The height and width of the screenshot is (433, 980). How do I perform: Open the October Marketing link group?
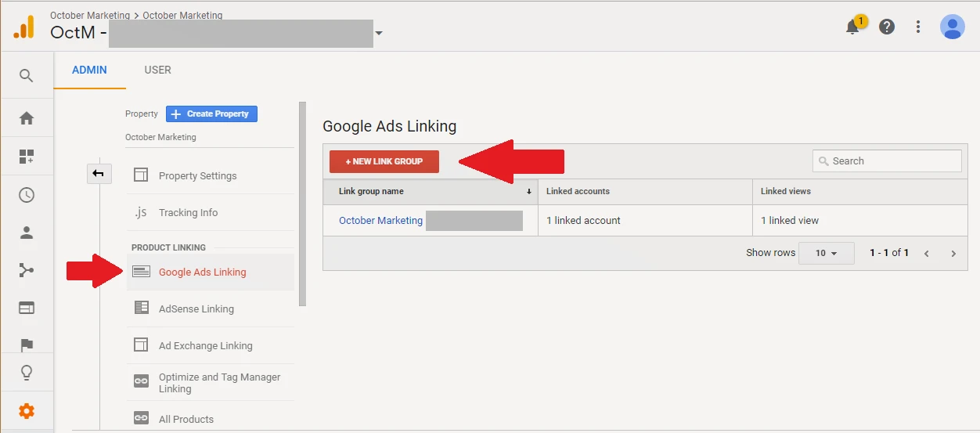tap(380, 221)
